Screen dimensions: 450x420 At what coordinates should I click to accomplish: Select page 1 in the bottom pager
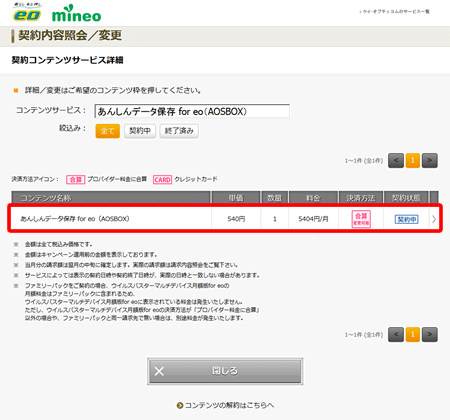click(x=413, y=334)
